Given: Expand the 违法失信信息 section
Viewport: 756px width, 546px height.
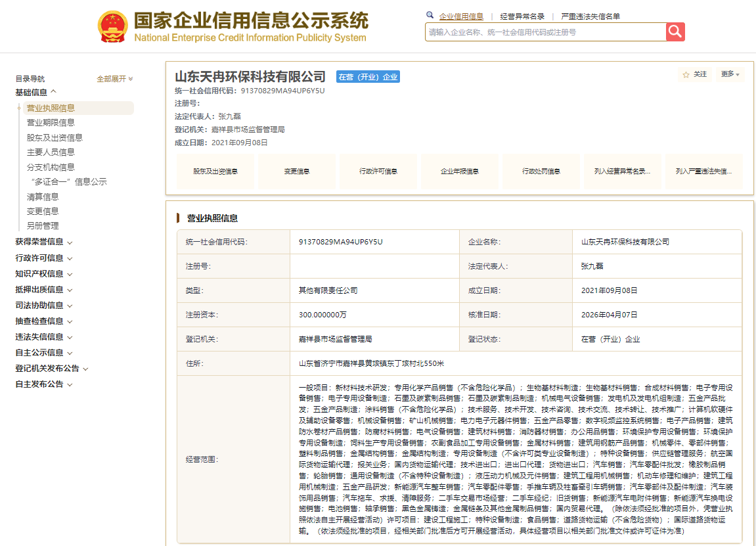Looking at the screenshot, I should point(44,336).
